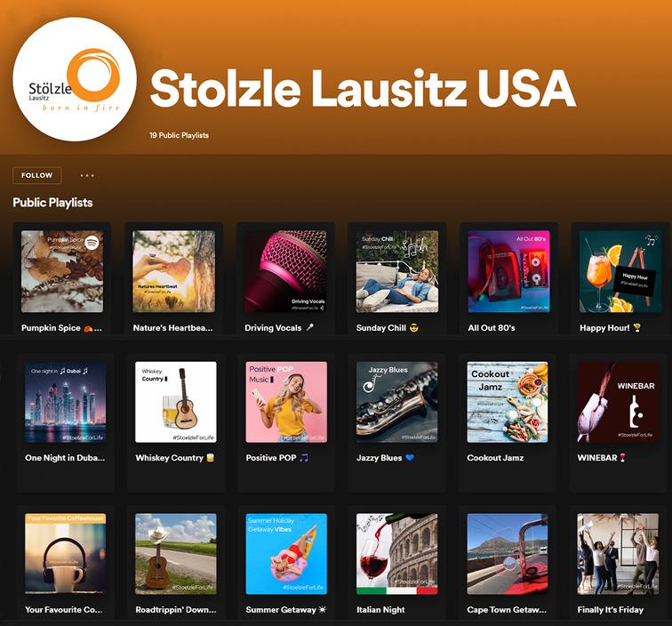Select Your Favourite Coffeehouse headphone cover
Viewport: 672px width, 626px height.
click(x=65, y=554)
